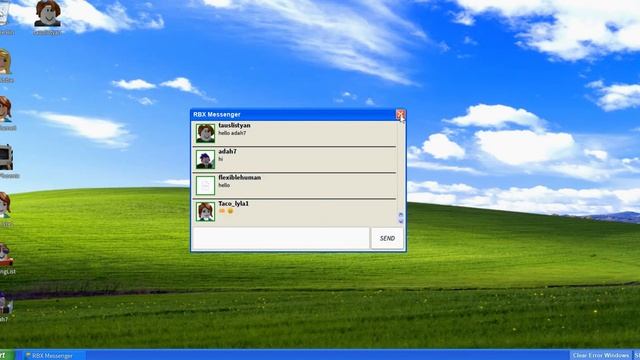Click flexiblehuman's blank avatar picture
The width and height of the screenshot is (640, 360).
point(205,185)
